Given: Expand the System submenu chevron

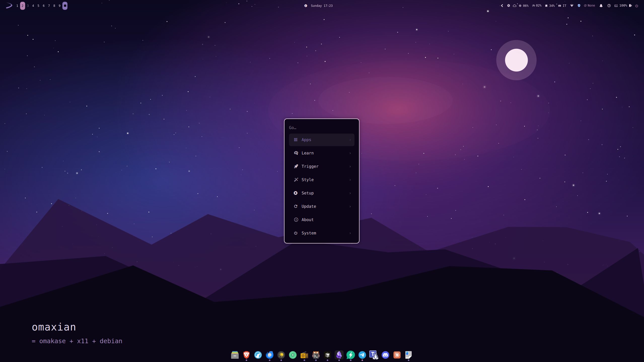Looking at the screenshot, I should coord(350,233).
